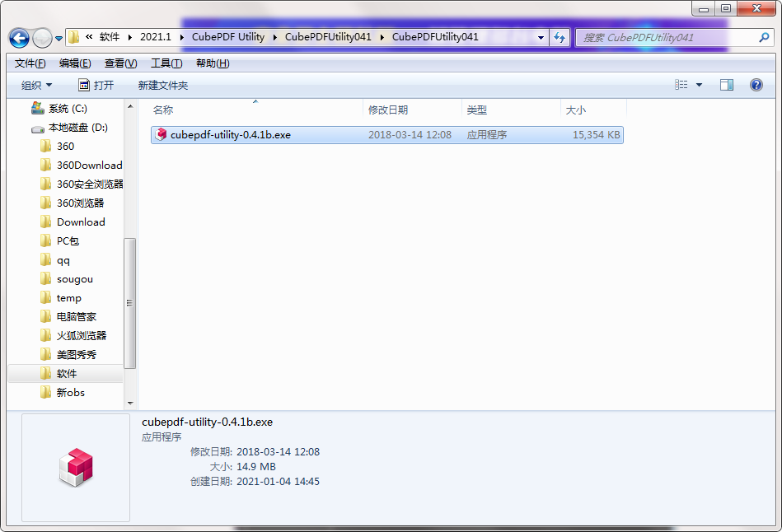Open the address bar breadcrumb dropdown arrow
The height and width of the screenshot is (532, 782).
pos(540,37)
